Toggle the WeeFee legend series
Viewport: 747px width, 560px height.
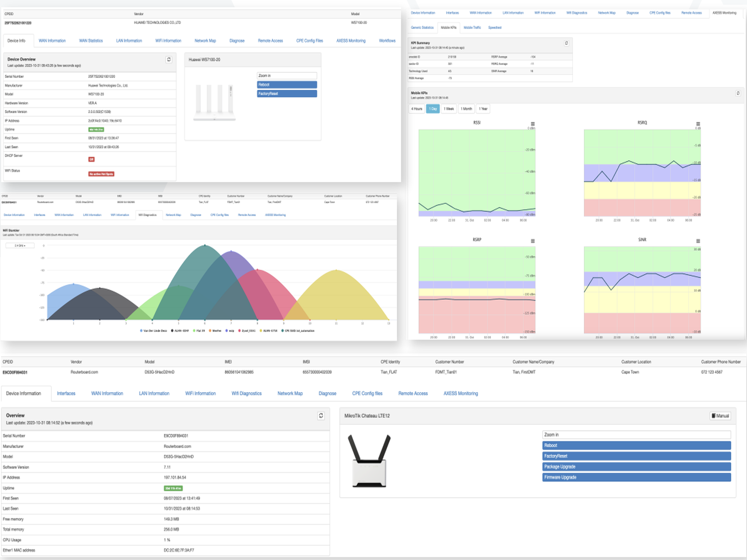click(215, 331)
